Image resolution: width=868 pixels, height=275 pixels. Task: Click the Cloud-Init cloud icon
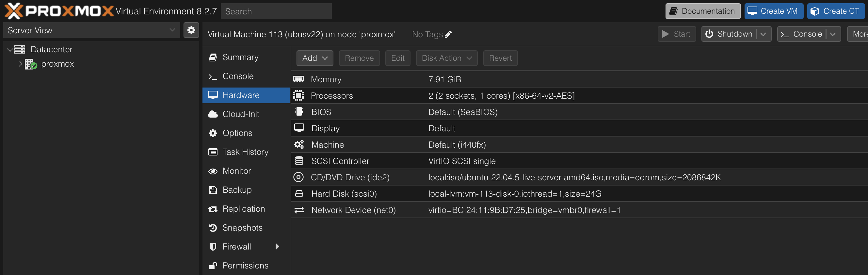coord(213,114)
